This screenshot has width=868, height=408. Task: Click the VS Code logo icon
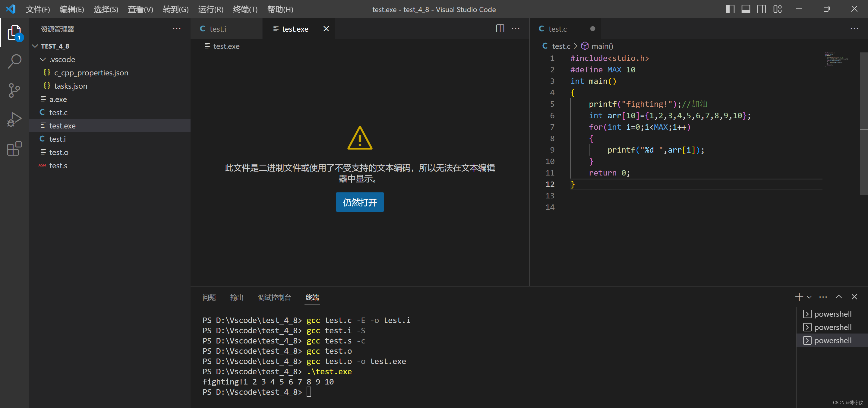pyautogui.click(x=11, y=9)
